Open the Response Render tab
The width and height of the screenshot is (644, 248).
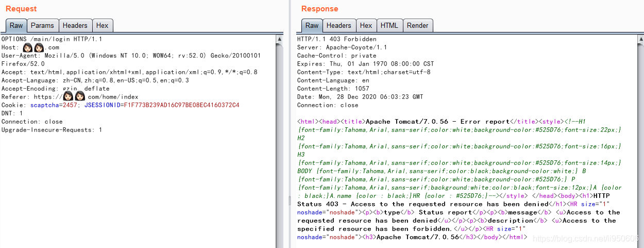418,25
